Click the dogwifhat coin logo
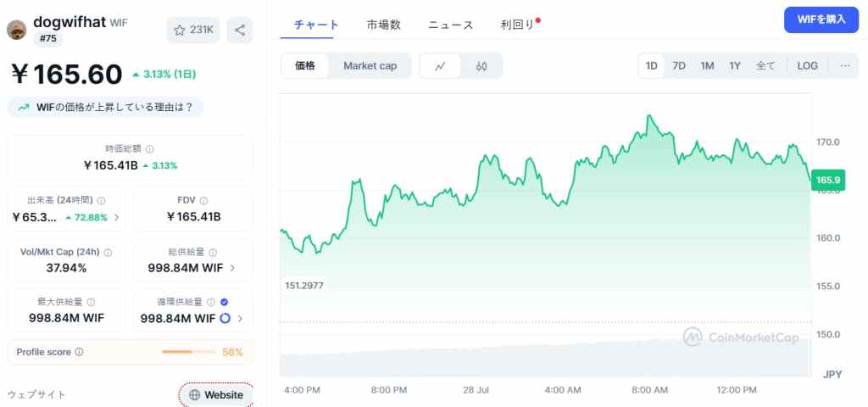The height and width of the screenshot is (407, 868). click(17, 30)
